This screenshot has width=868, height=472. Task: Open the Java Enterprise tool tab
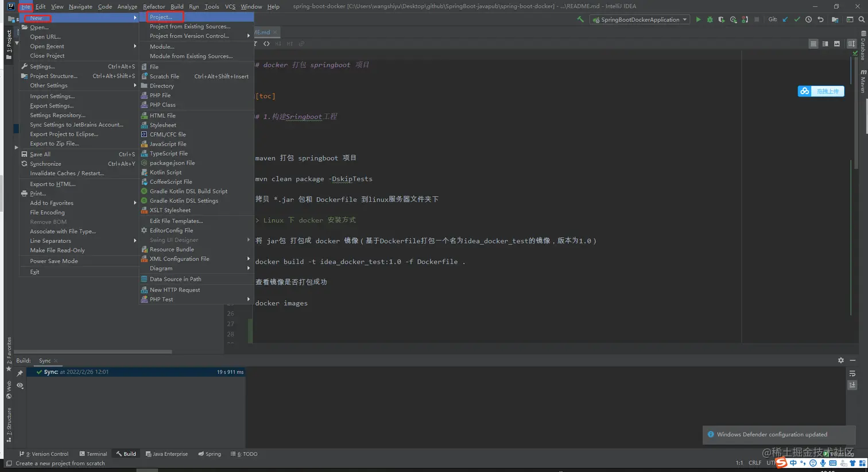click(166, 454)
